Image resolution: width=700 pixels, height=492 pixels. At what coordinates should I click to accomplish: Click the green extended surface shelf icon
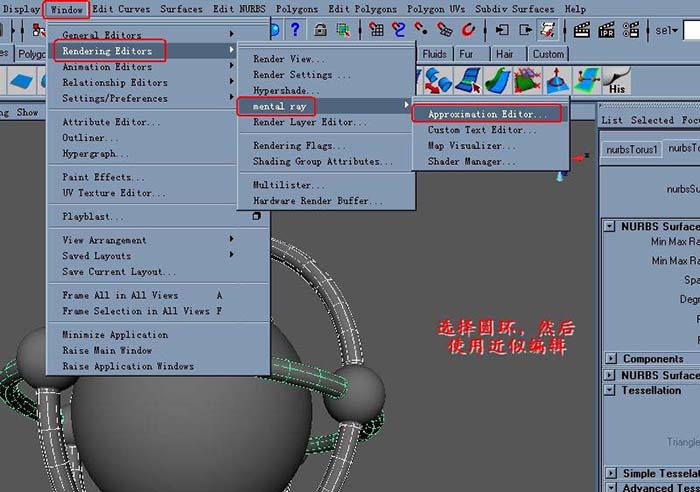[x=498, y=81]
